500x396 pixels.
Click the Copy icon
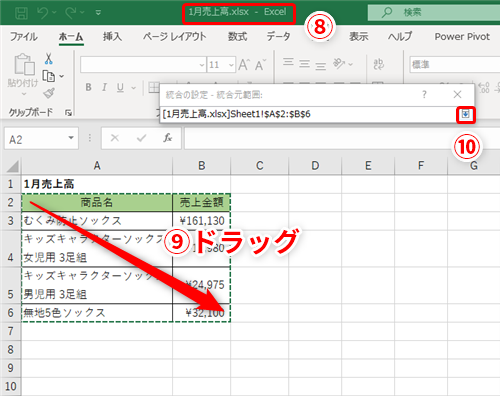pyautogui.click(x=49, y=76)
